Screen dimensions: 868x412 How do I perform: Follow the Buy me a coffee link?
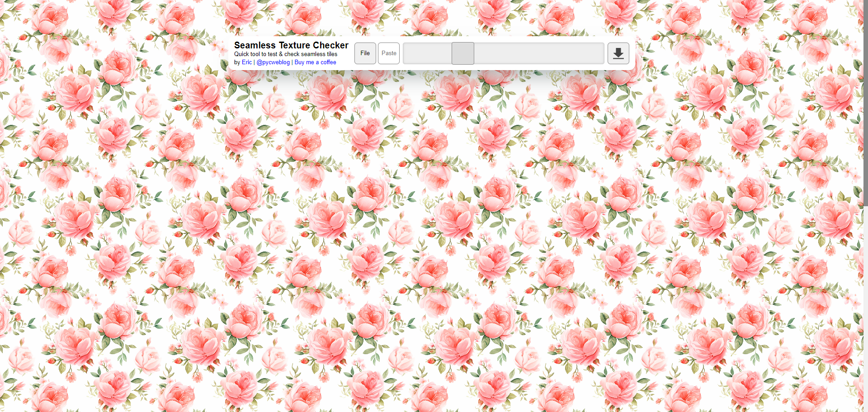point(315,62)
